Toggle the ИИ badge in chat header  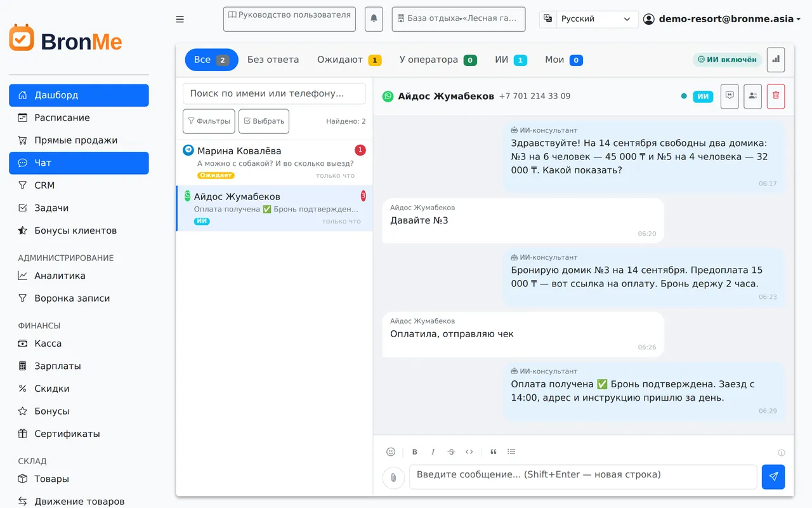[703, 97]
